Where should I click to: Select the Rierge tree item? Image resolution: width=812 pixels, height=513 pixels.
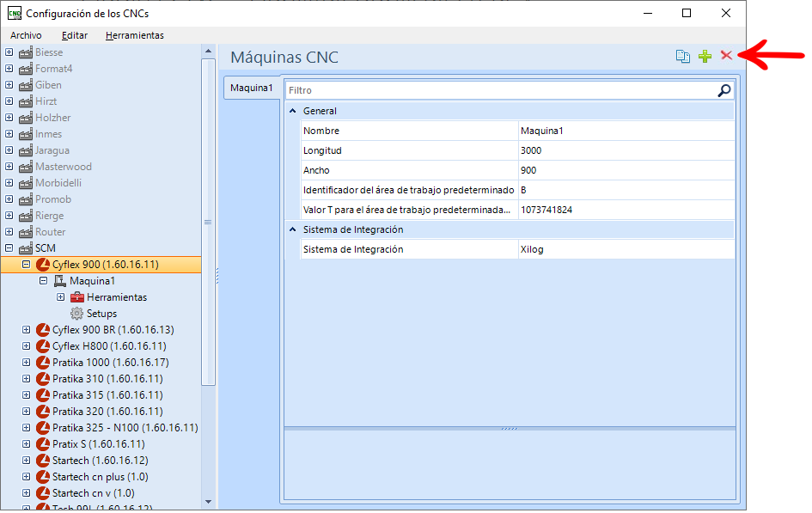point(50,216)
